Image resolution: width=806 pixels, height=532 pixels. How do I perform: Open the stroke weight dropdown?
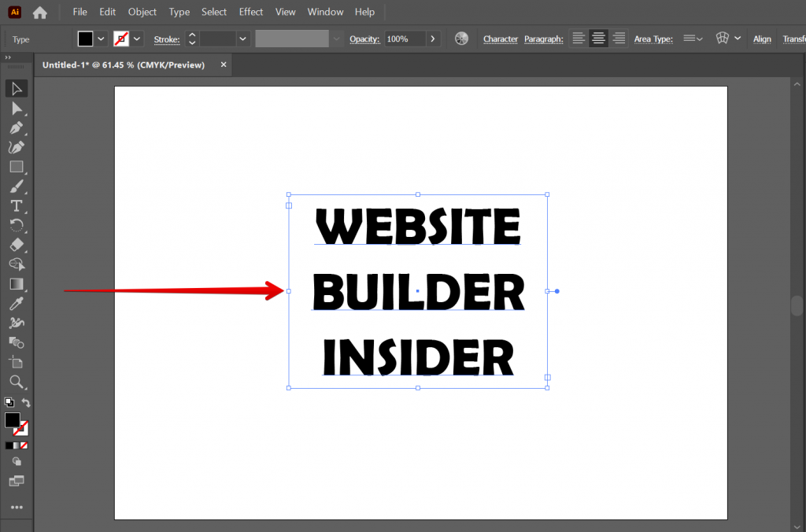tap(242, 38)
